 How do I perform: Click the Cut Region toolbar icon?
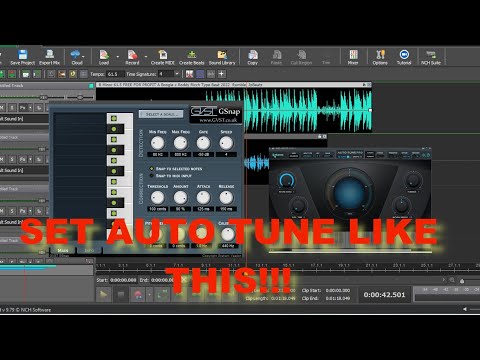point(301,57)
